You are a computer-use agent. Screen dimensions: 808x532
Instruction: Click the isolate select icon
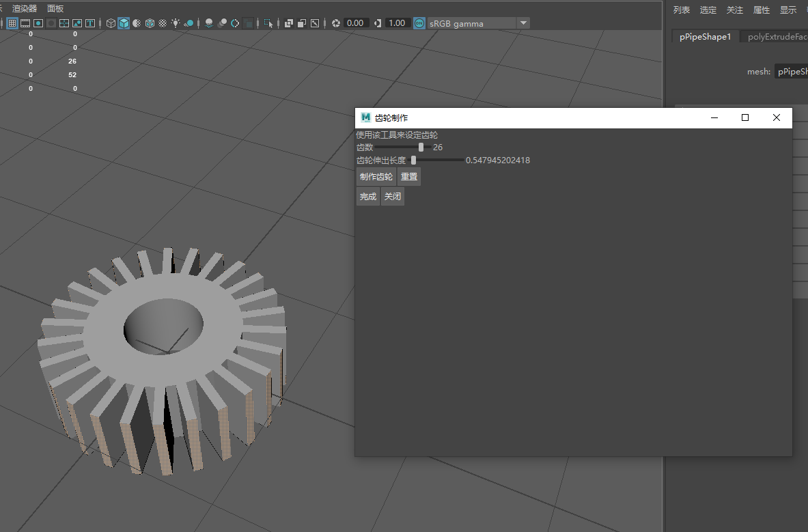tap(268, 23)
